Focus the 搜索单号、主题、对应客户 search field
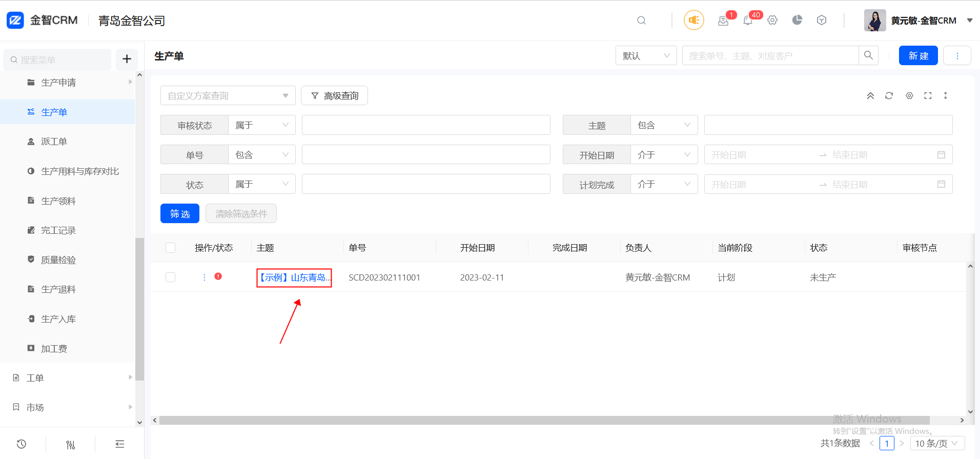Image resolution: width=980 pixels, height=459 pixels. point(770,55)
